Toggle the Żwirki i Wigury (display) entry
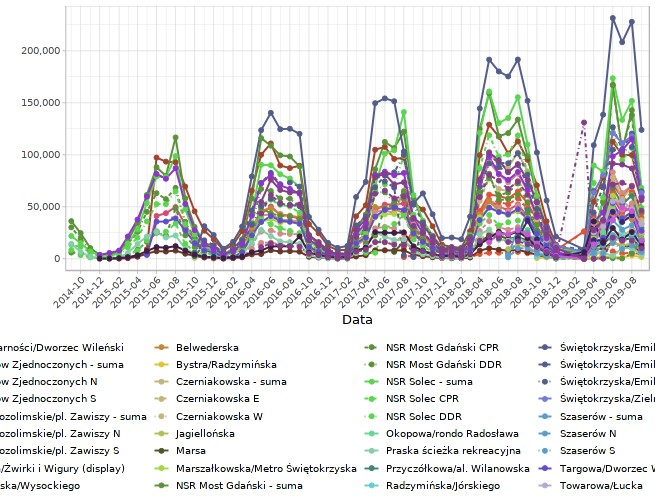The width and height of the screenshot is (655, 500). (x=62, y=469)
